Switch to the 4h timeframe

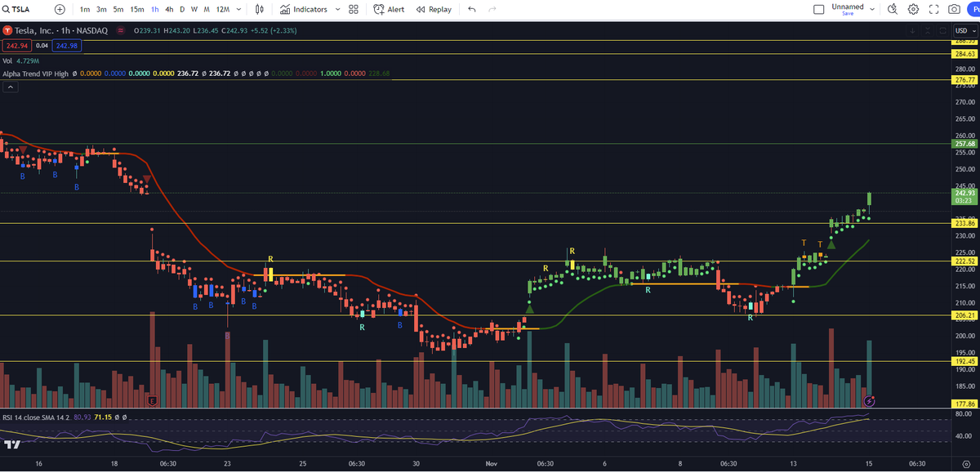[x=168, y=10]
